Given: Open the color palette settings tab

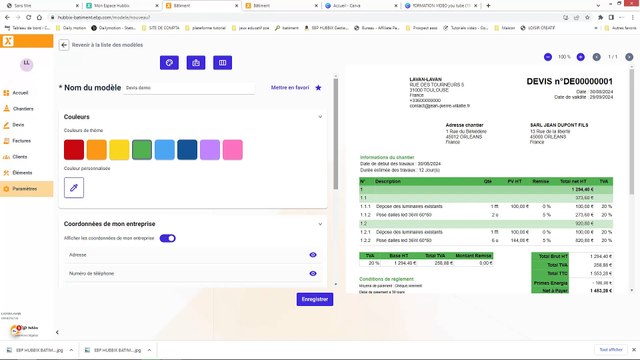Looking at the screenshot, I should 169,63.
